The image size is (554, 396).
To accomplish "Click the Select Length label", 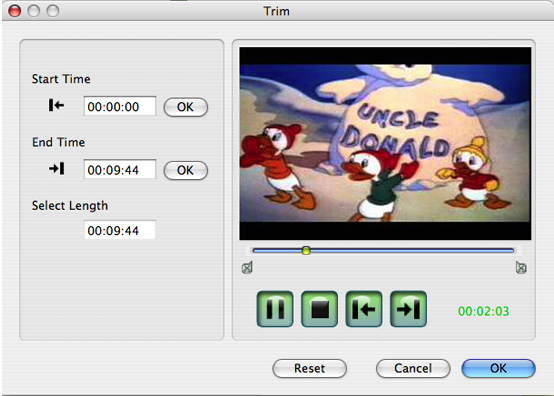I will click(70, 206).
